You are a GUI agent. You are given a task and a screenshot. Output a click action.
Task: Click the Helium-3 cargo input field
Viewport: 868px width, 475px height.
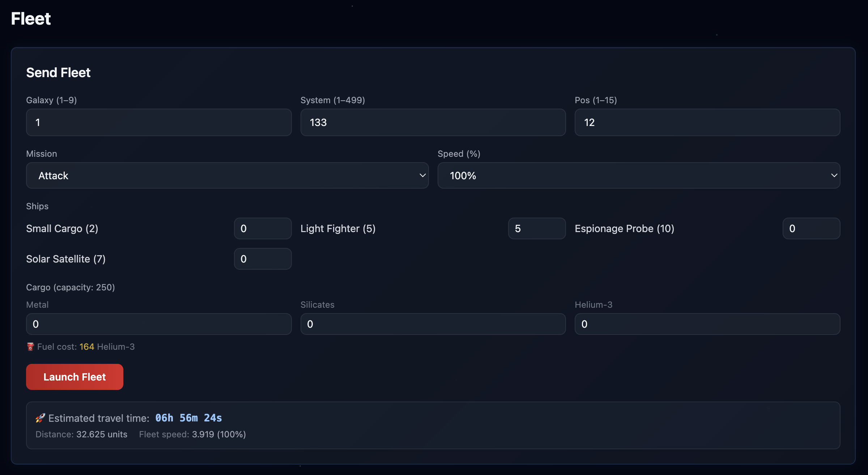(707, 324)
